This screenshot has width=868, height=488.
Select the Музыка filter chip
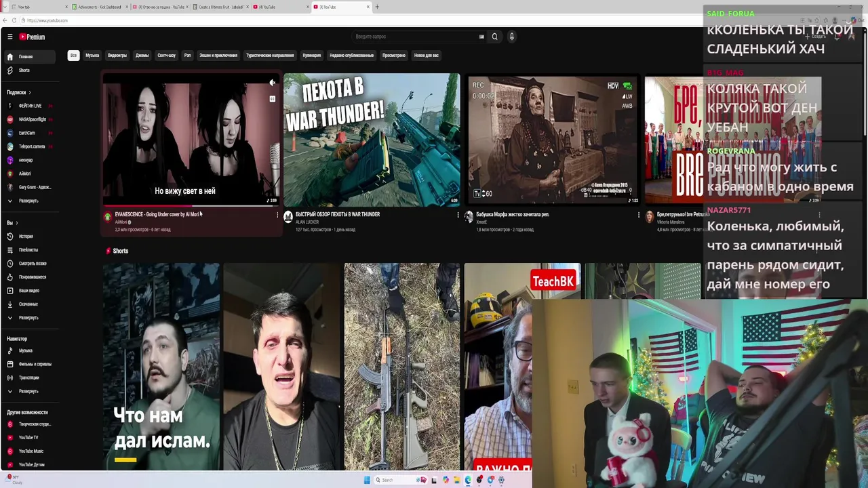tap(92, 56)
